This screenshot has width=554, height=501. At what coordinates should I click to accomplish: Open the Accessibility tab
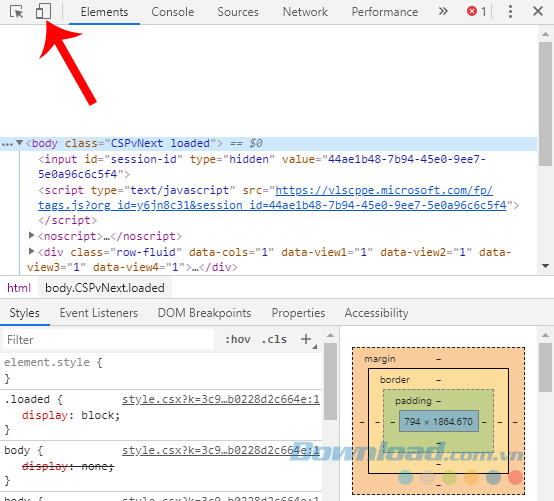pyautogui.click(x=376, y=313)
